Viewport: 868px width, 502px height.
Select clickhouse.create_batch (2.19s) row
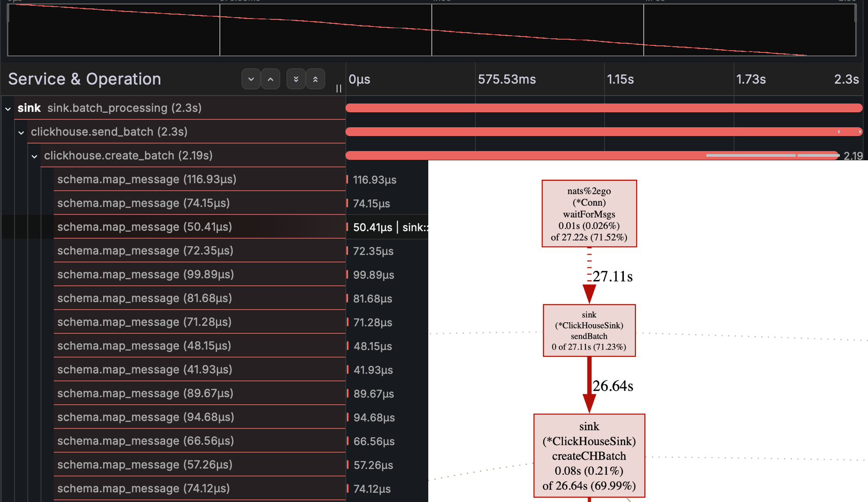[x=193, y=155]
